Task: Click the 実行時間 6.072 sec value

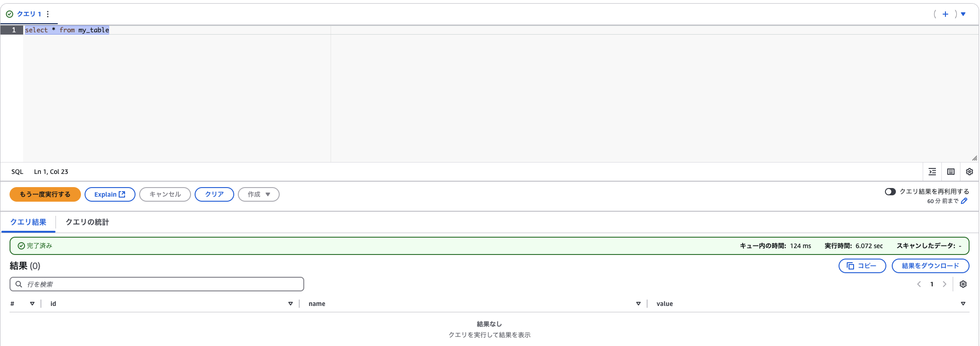Action: (869, 246)
